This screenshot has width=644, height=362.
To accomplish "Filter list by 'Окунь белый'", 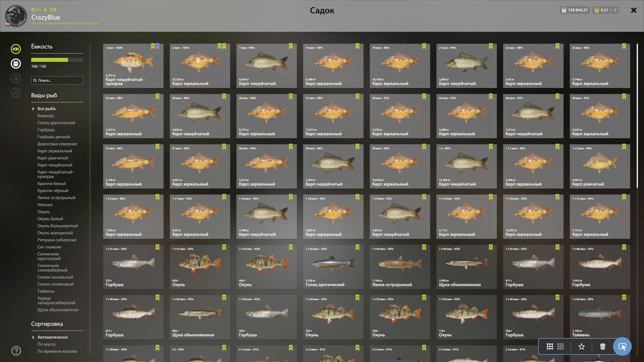I will click(50, 219).
